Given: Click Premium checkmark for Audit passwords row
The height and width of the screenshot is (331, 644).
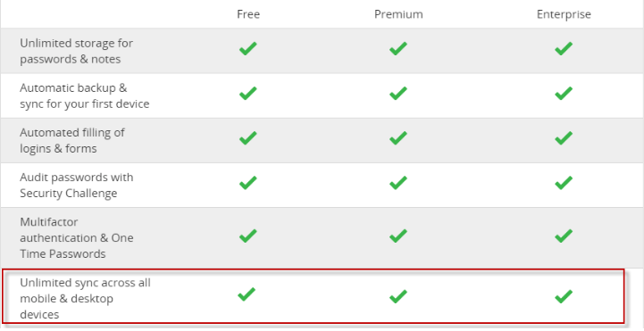Looking at the screenshot, I should click(x=398, y=183).
